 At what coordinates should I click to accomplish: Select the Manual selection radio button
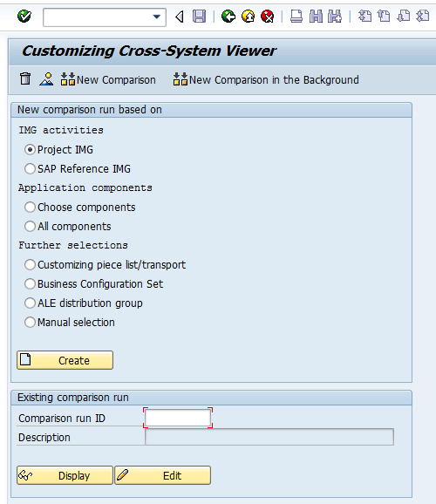[x=30, y=322]
